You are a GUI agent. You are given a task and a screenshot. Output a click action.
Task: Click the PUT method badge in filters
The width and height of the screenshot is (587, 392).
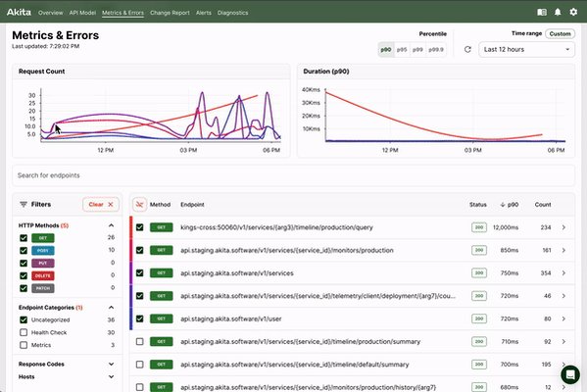click(43, 264)
